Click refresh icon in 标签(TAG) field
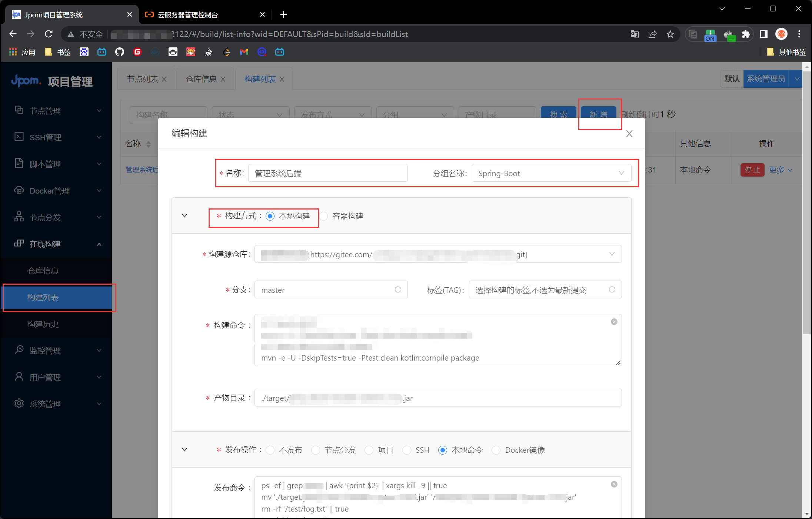 coord(612,289)
